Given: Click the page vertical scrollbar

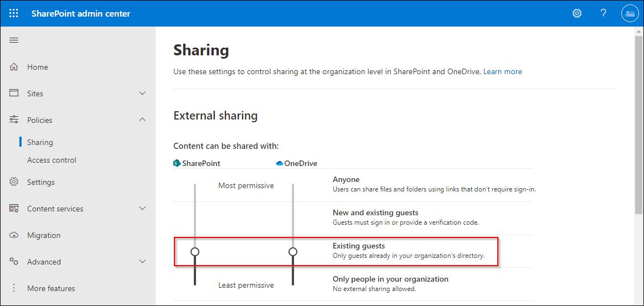Looking at the screenshot, I should (x=638, y=125).
